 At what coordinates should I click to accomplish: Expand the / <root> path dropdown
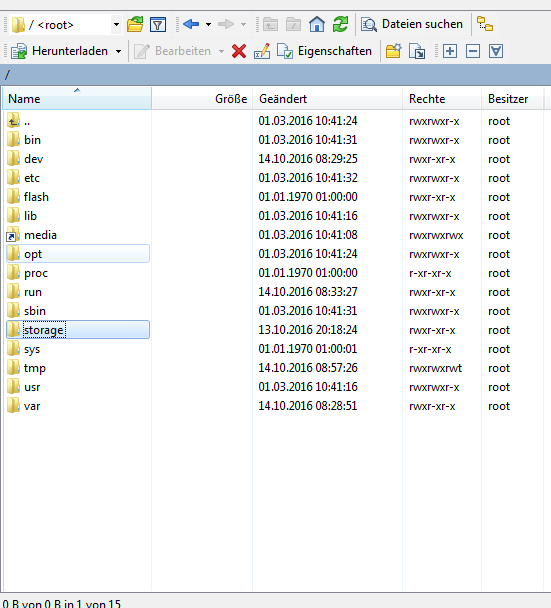coord(116,25)
